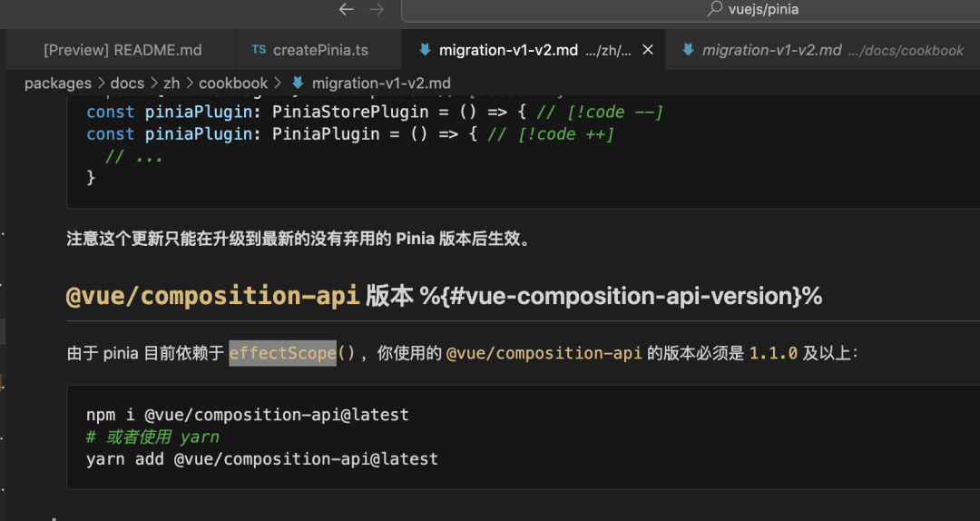Go forward with the right arrow
Screen dimensions: 980x521
coord(377,10)
